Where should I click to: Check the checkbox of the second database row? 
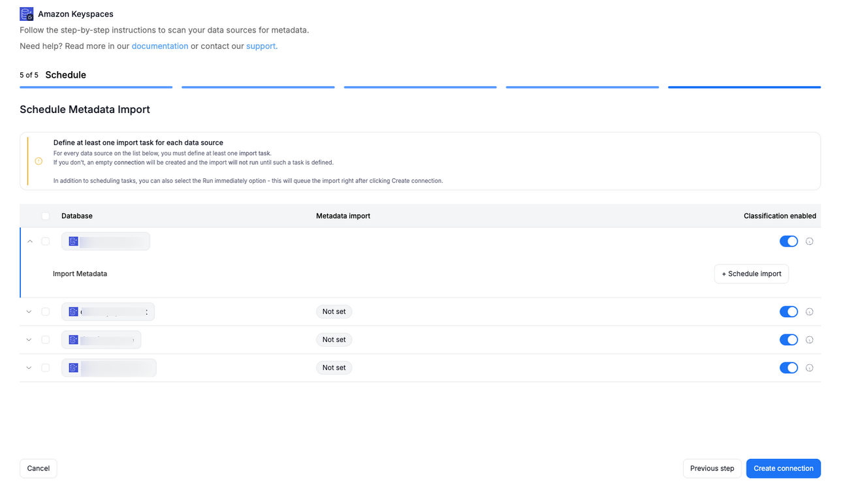[x=46, y=312]
